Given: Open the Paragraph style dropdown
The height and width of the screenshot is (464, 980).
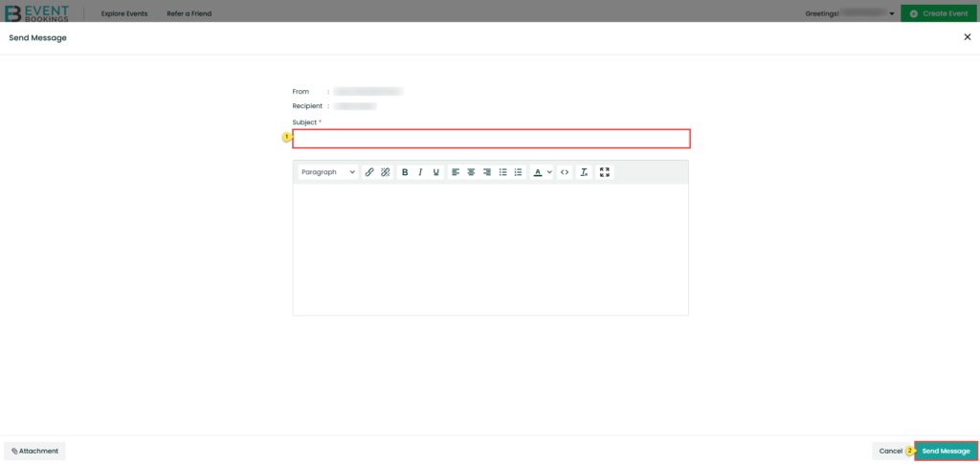Looking at the screenshot, I should (327, 172).
